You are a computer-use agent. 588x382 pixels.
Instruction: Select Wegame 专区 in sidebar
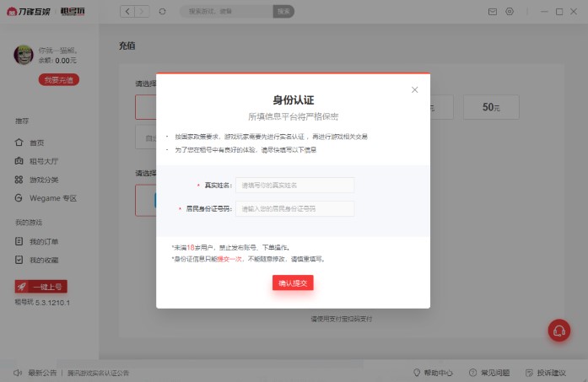[52, 198]
